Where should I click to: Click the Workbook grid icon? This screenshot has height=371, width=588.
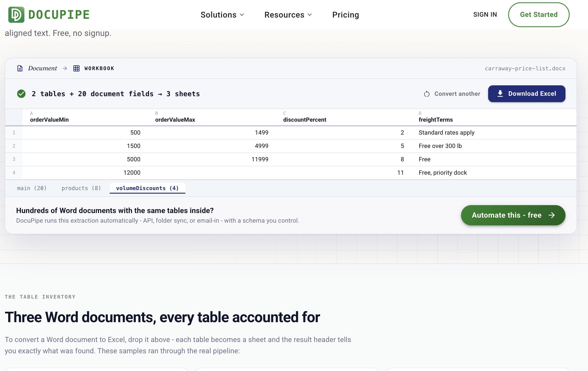click(77, 68)
